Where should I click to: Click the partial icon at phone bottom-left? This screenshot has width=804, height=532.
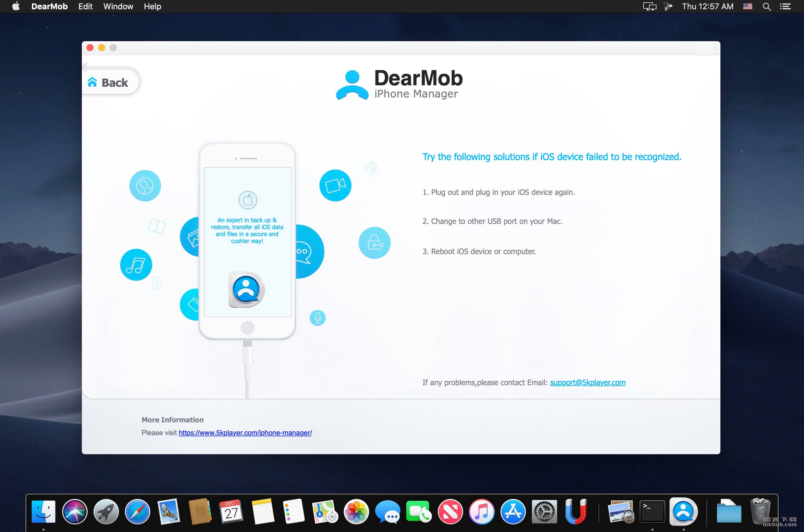(190, 305)
